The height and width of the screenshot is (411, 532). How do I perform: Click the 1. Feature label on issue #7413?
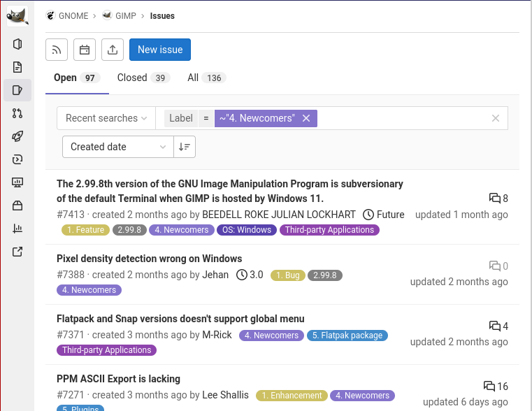click(x=85, y=230)
